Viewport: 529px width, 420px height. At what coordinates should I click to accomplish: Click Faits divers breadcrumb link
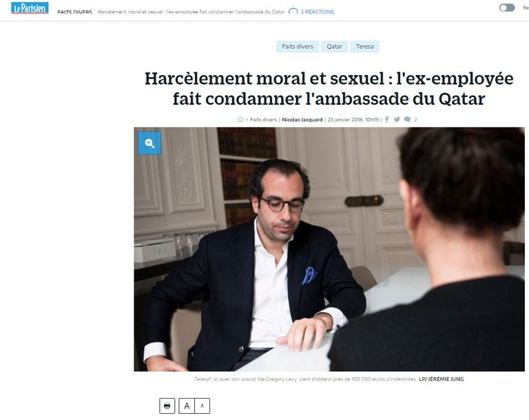(263, 119)
